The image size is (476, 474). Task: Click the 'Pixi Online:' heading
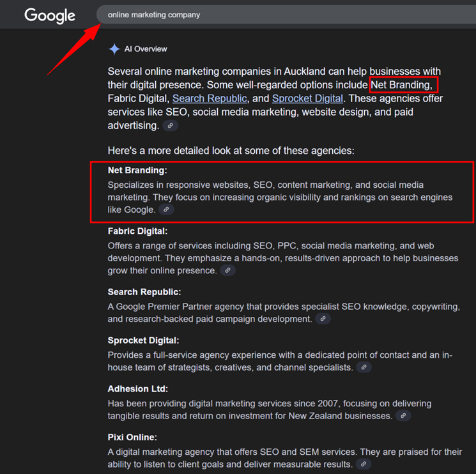click(x=132, y=438)
